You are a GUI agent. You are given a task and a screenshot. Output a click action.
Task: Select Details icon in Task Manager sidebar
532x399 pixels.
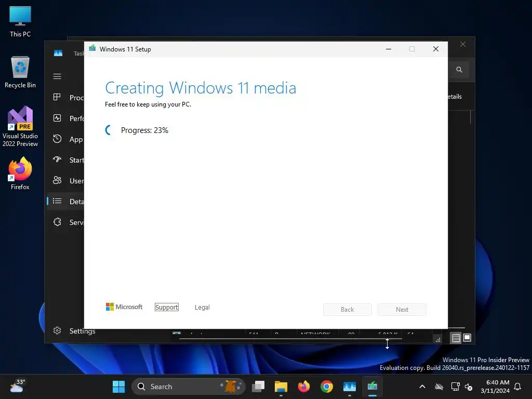57,201
